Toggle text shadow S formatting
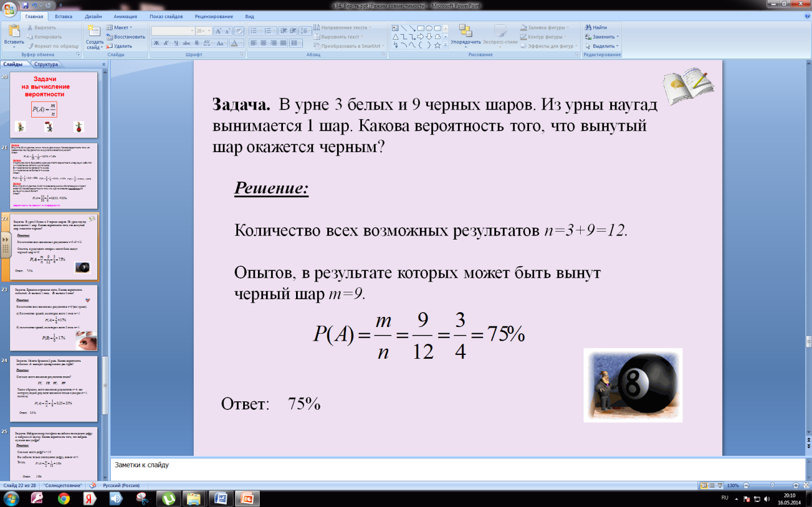This screenshot has width=812, height=507. (x=197, y=43)
